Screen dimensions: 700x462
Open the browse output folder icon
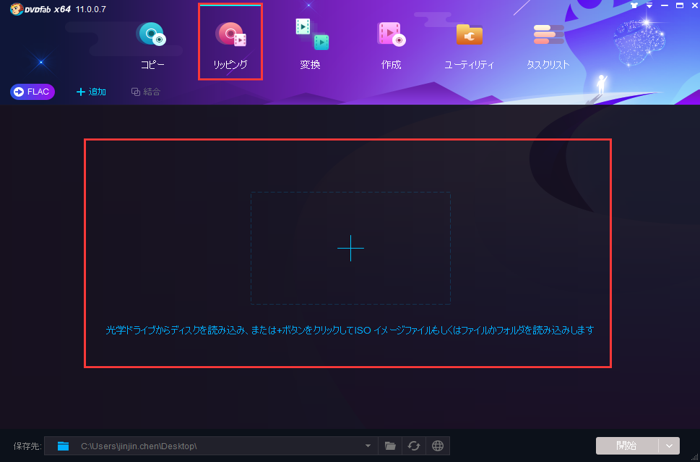(x=390, y=445)
